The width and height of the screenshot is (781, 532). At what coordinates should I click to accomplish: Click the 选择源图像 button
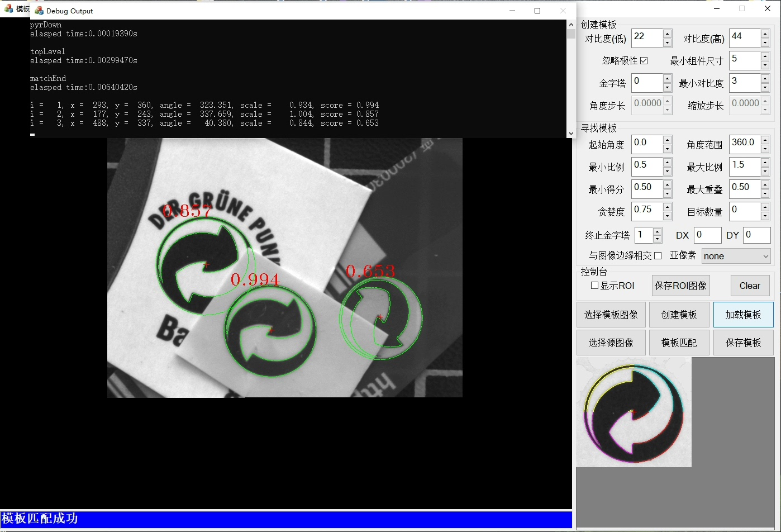611,343
